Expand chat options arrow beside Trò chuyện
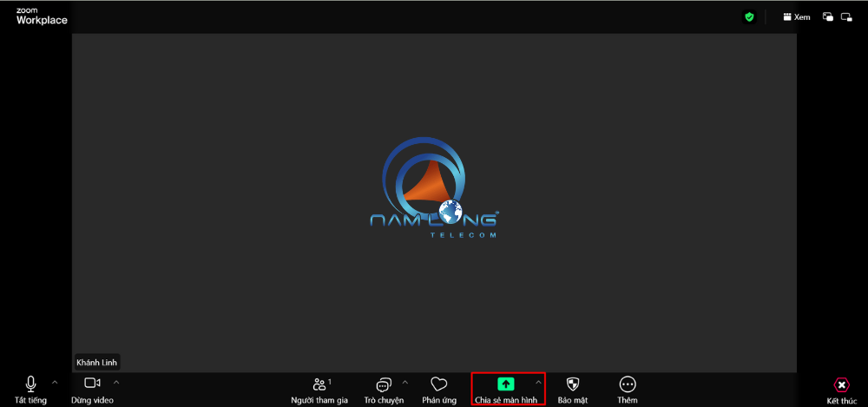Viewport: 868px width, 407px height. point(404,382)
